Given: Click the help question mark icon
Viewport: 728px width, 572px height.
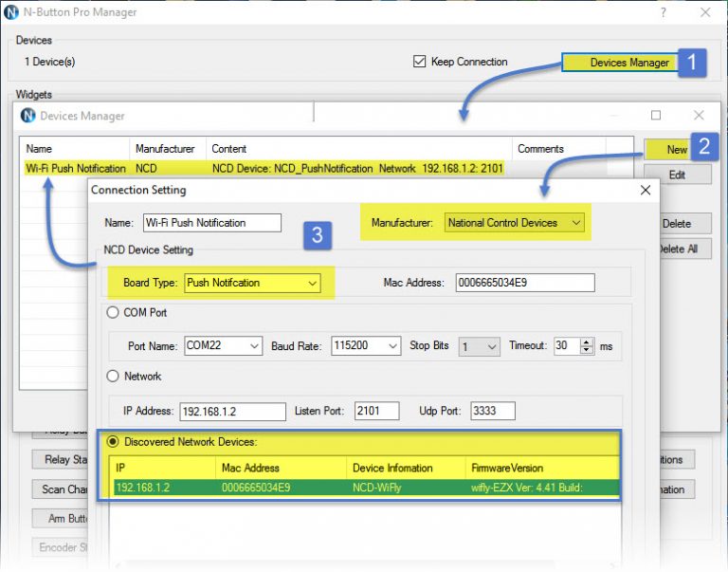Looking at the screenshot, I should pos(663,12).
